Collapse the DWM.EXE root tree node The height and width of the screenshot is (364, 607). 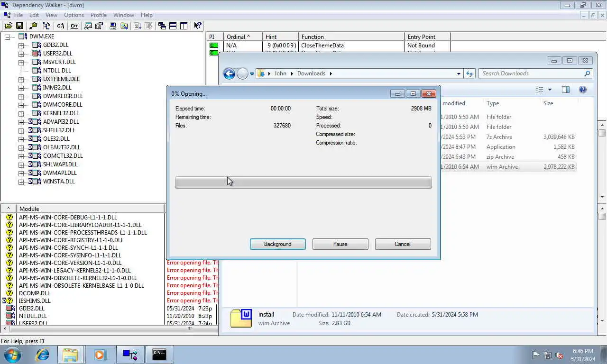point(7,36)
